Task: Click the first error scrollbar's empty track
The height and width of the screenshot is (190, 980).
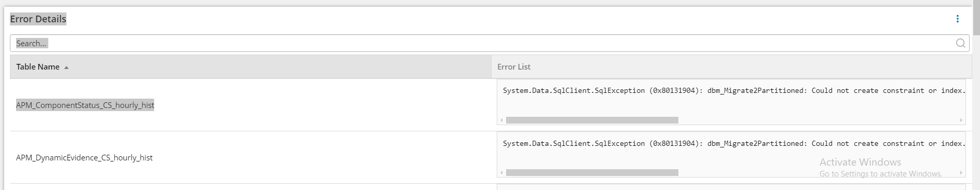Action: [x=818, y=120]
